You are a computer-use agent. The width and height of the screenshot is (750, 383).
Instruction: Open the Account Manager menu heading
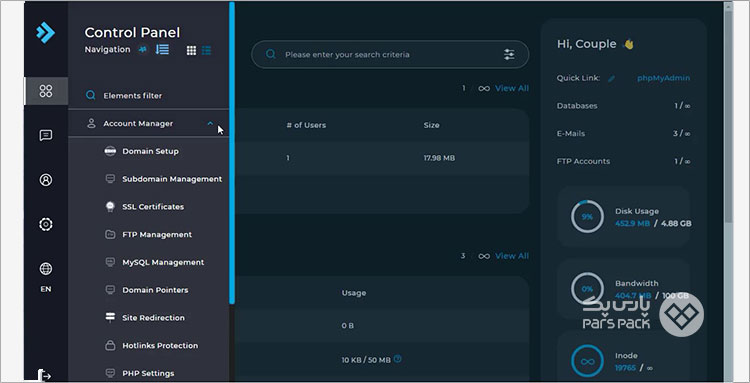pos(138,123)
